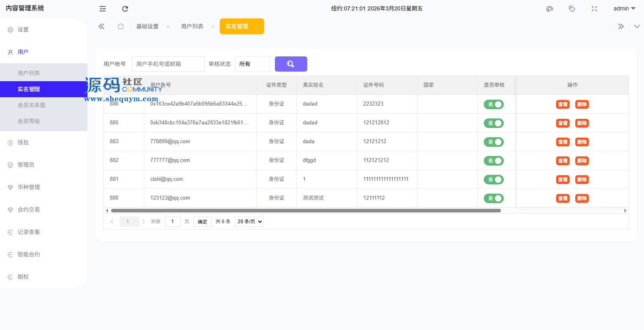Click 删除 for user 881
The height and width of the screenshot is (330, 644).
pos(582,180)
